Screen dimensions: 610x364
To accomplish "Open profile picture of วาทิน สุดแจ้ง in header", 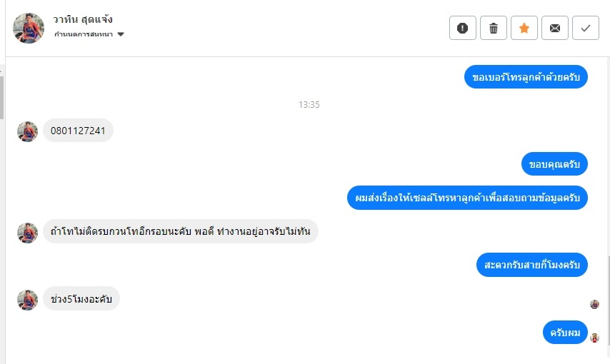I will (29, 28).
